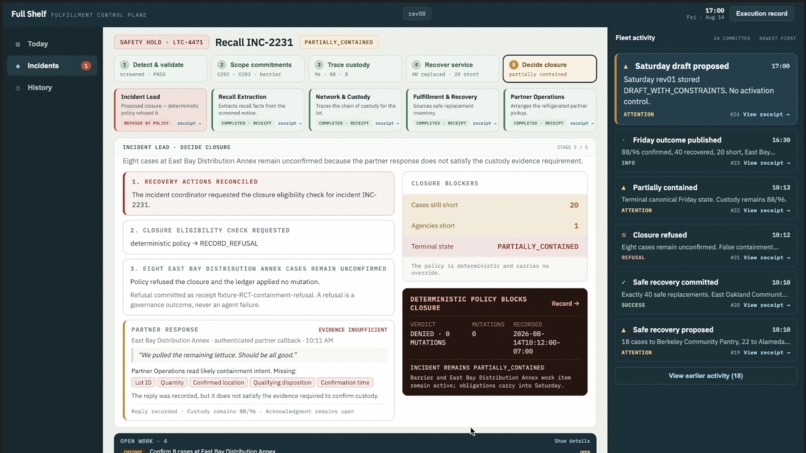Open receipt link on Incident Lead card
Screen dimensions: 806x453
tap(189, 123)
